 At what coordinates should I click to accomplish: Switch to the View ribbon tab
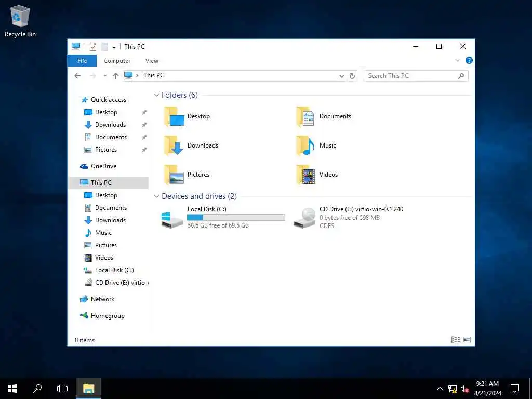point(152,61)
